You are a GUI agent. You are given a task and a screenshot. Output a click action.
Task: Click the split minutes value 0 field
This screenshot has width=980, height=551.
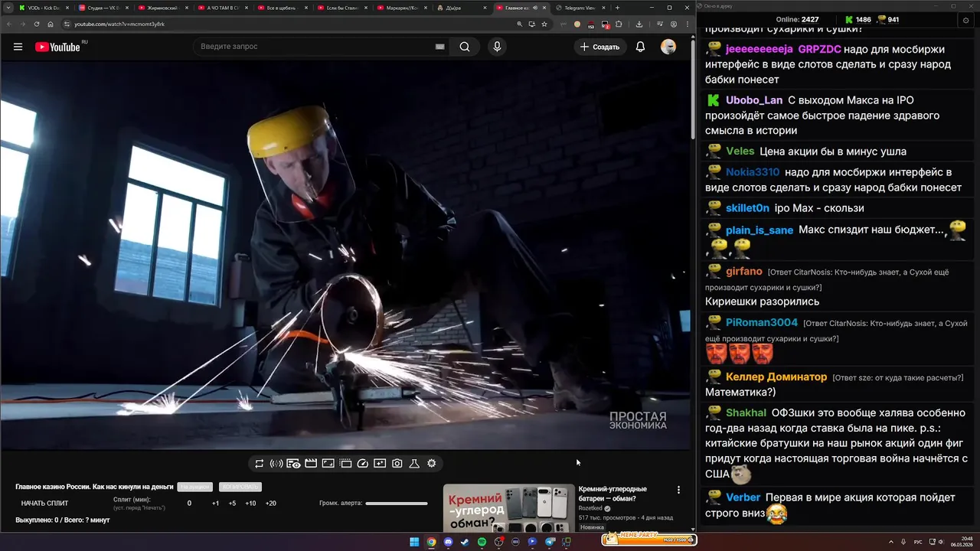189,504
